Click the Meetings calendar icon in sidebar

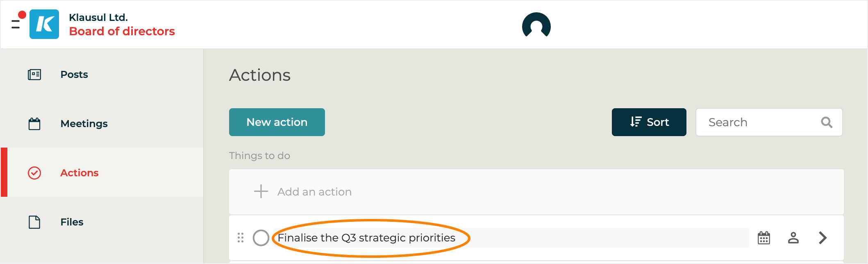(34, 124)
